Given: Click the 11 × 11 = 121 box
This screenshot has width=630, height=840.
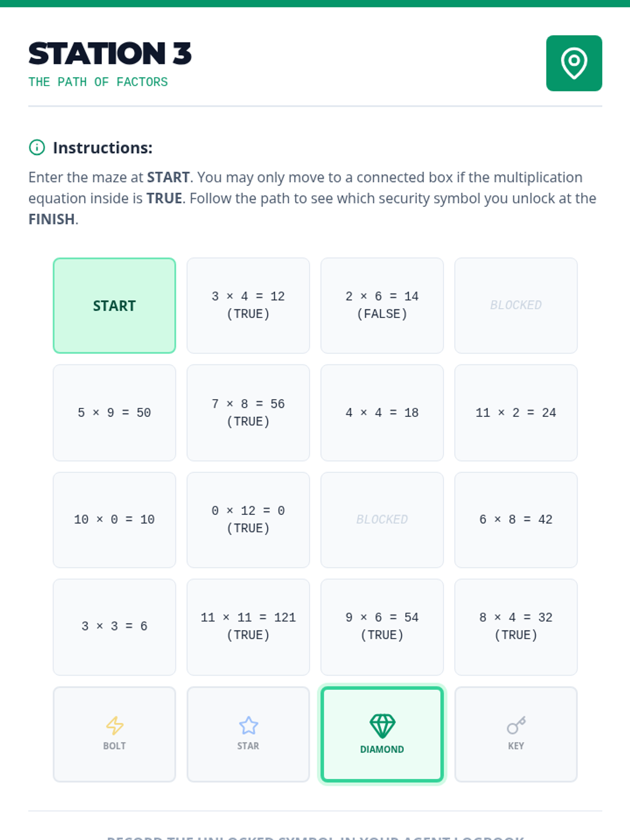Looking at the screenshot, I should coord(248,627).
